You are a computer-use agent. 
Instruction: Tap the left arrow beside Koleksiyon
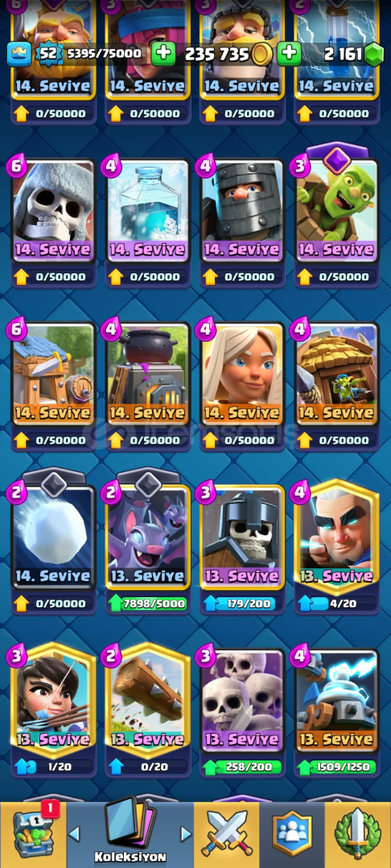click(x=74, y=833)
